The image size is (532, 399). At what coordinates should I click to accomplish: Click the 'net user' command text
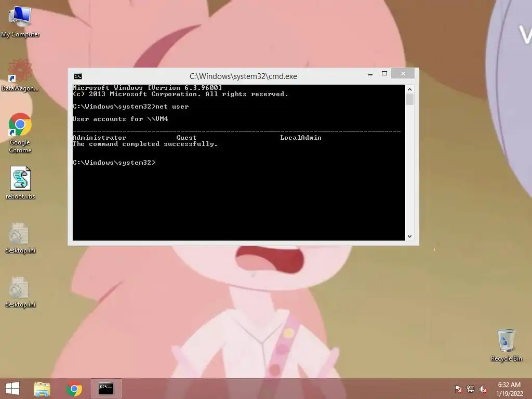[172, 107]
